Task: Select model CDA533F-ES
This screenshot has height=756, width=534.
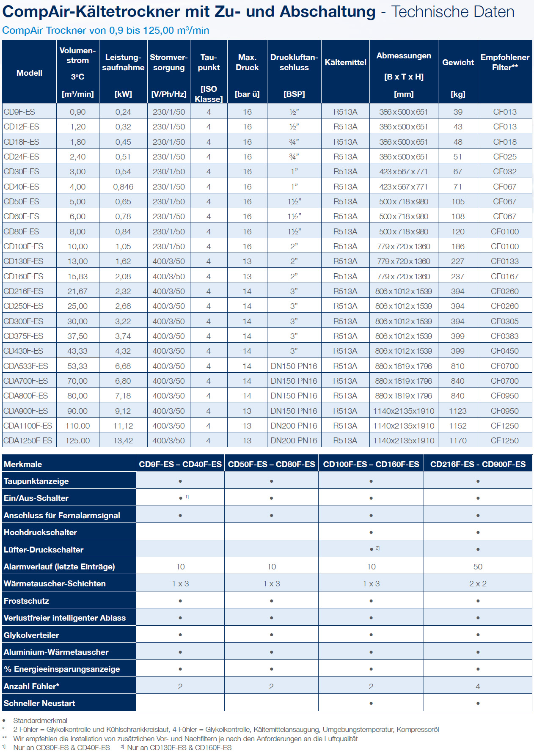Action: (26, 366)
